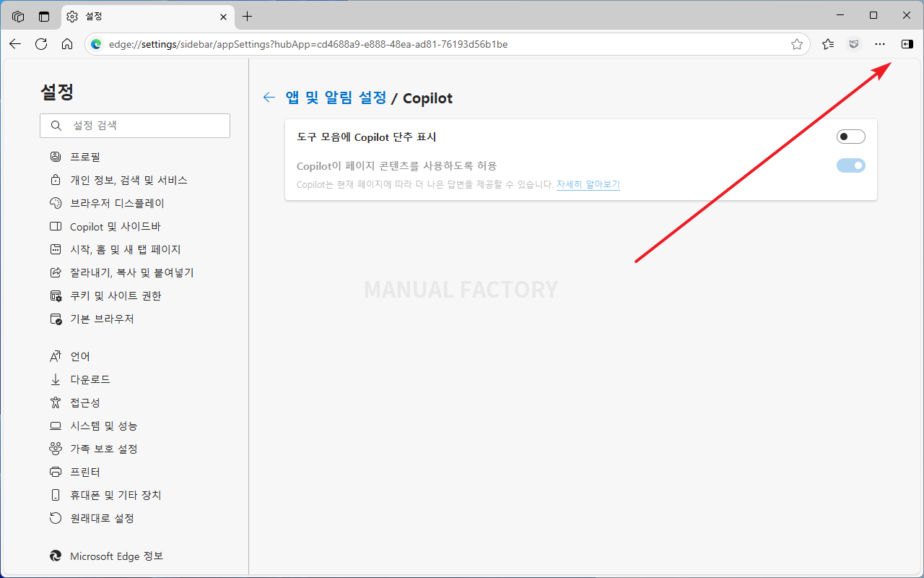Reload the page with the refresh icon
The width and height of the screenshot is (924, 578).
pos(41,44)
